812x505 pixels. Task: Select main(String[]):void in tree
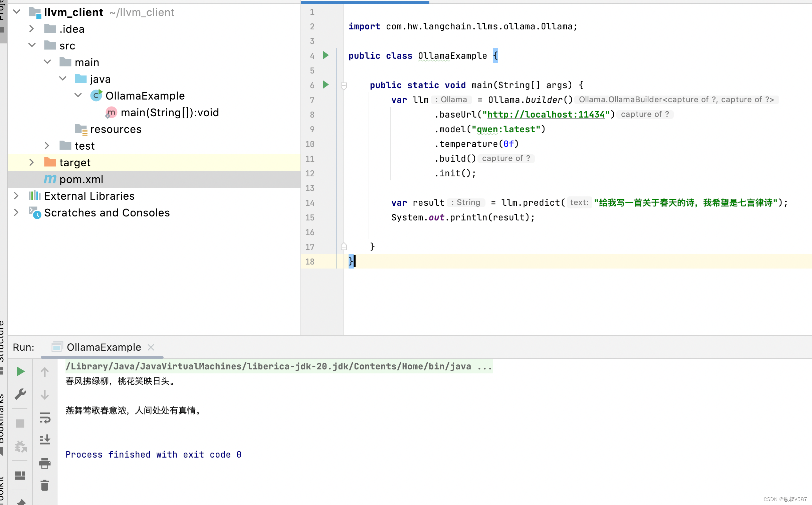pyautogui.click(x=170, y=113)
